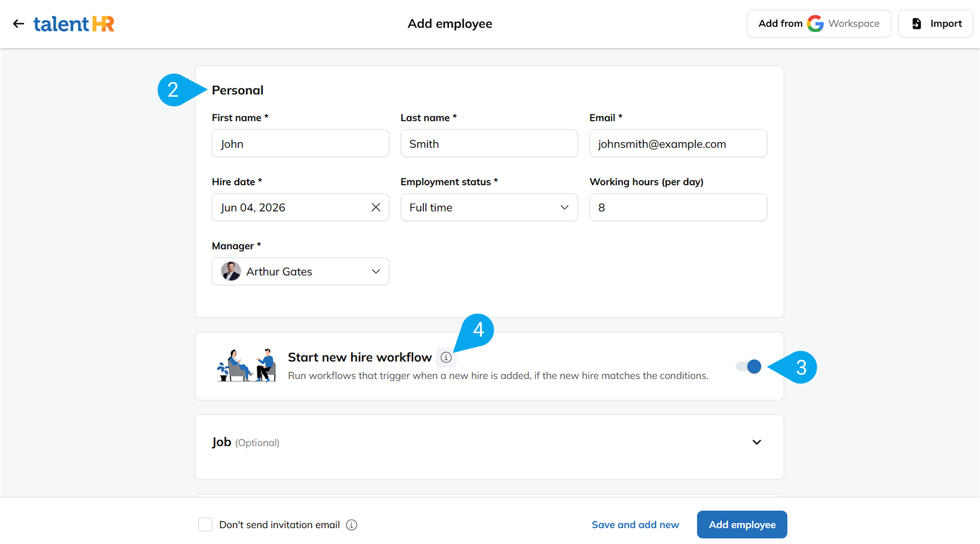Check Don't send invitation email box

point(205,524)
